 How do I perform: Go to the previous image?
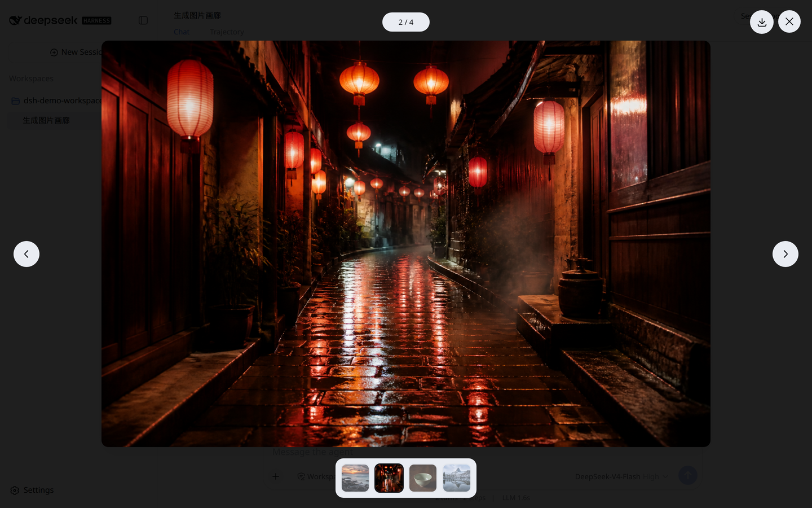[27, 254]
